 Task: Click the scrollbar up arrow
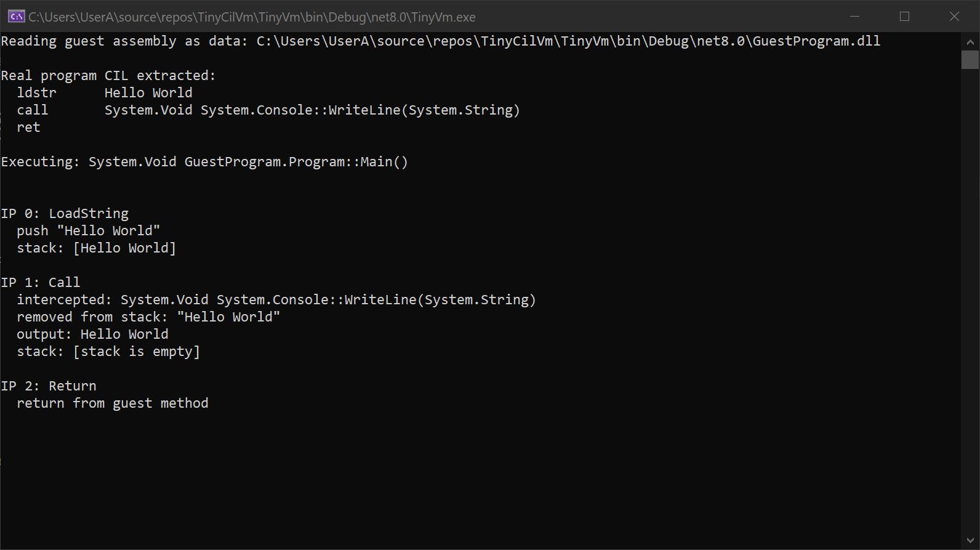pos(970,42)
